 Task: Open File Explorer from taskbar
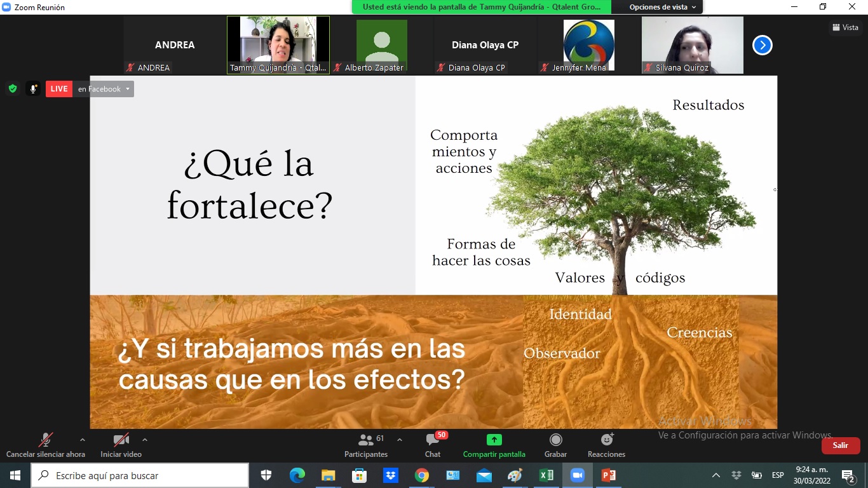(328, 475)
